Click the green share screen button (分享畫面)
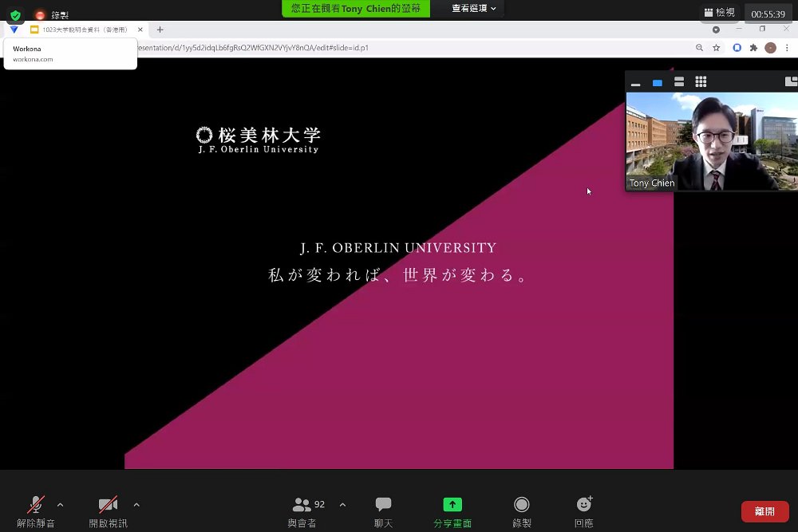Image resolution: width=798 pixels, height=532 pixels. (452, 511)
